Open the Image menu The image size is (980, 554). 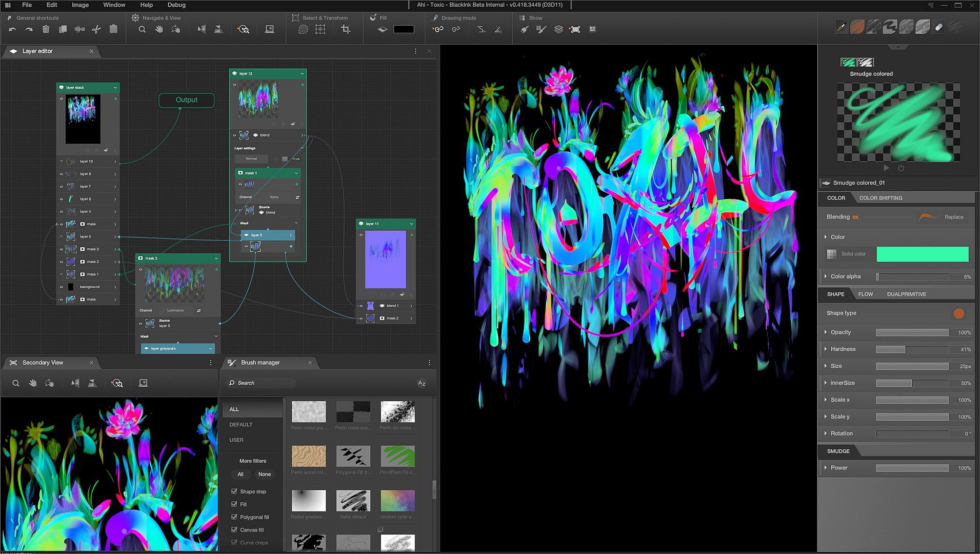pyautogui.click(x=80, y=5)
